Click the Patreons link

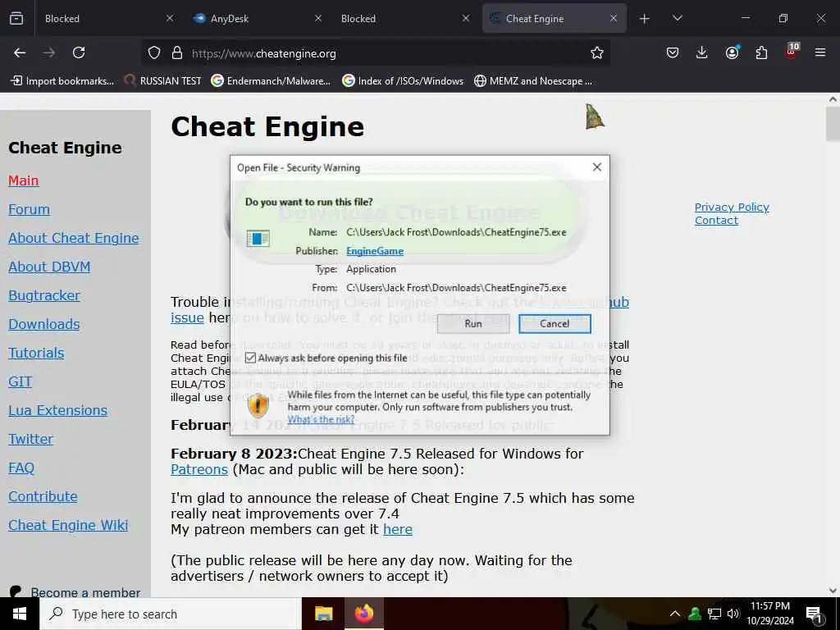[x=199, y=469]
